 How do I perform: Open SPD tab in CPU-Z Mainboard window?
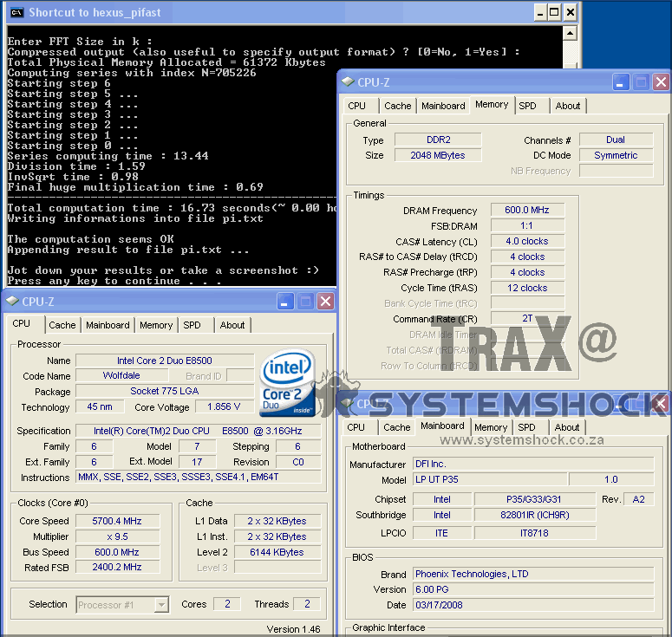click(x=526, y=427)
